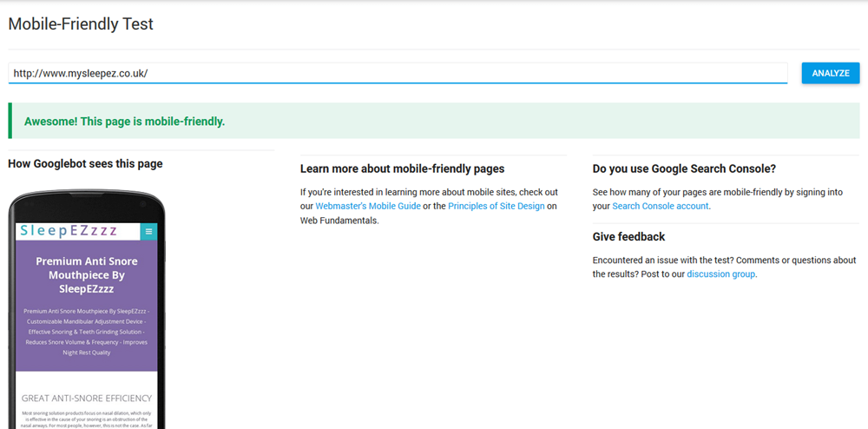Follow the Principles of Site Design link
This screenshot has width=868, height=429.
(x=496, y=206)
